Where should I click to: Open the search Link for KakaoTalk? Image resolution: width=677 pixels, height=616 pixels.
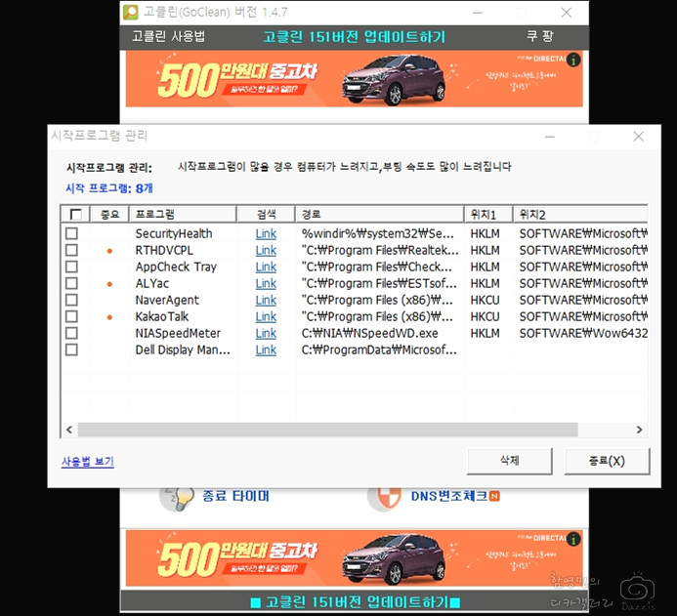266,316
